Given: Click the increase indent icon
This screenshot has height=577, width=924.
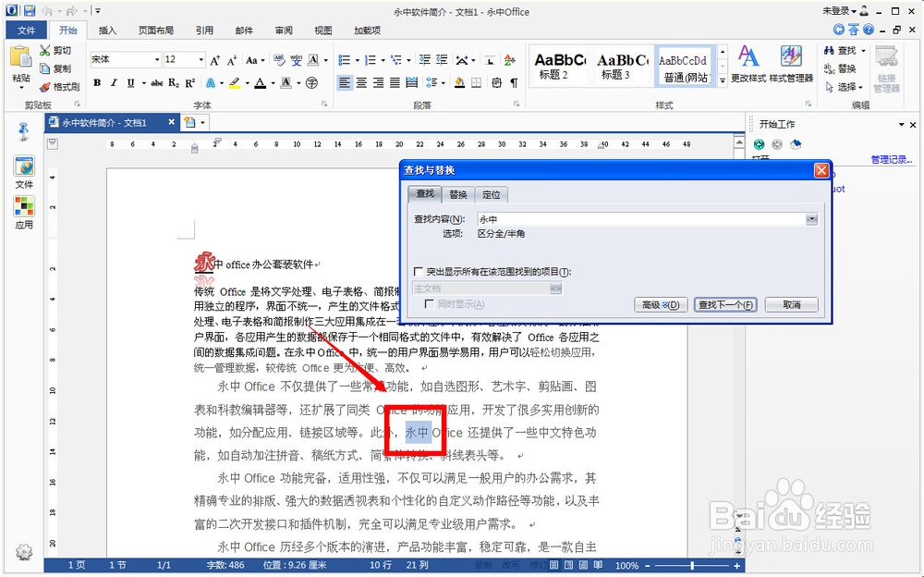Looking at the screenshot, I should pyautogui.click(x=442, y=59).
